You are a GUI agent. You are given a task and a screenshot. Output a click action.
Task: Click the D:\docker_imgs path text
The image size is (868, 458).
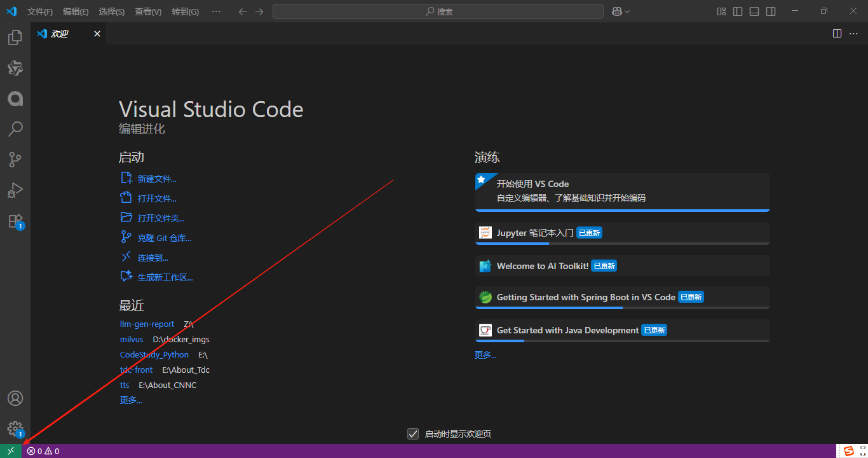click(x=181, y=340)
